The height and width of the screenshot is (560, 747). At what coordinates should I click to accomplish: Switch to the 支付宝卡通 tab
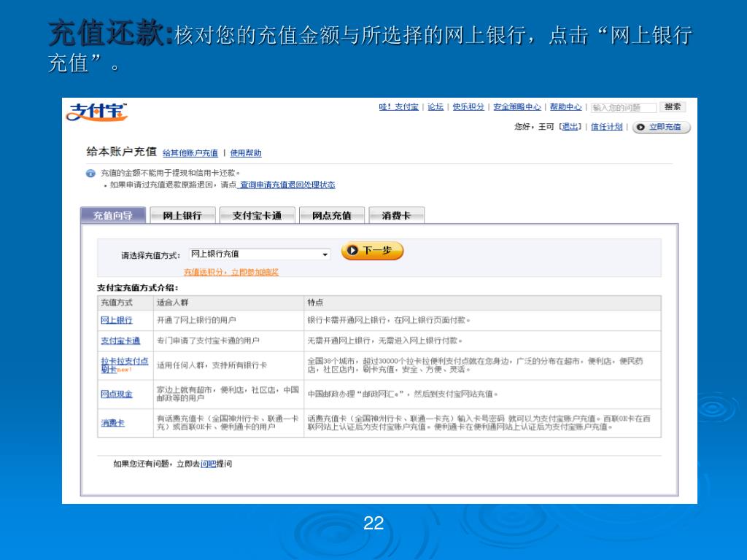click(x=258, y=215)
